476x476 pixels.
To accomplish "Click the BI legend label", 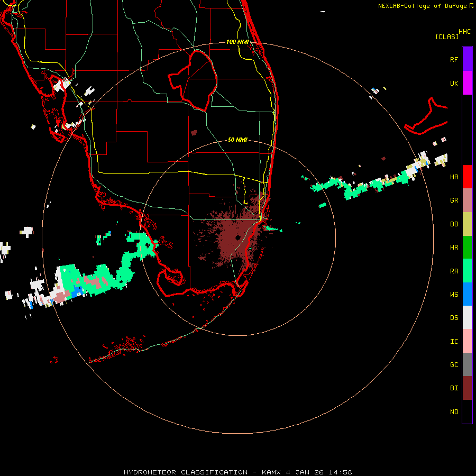I will coord(454,388).
